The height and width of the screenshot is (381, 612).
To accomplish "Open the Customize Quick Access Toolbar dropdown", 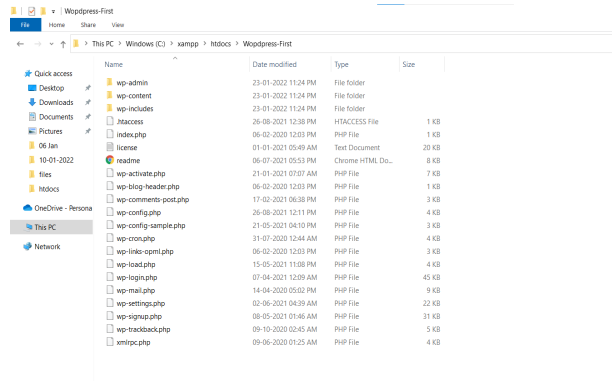I will tap(53, 11).
